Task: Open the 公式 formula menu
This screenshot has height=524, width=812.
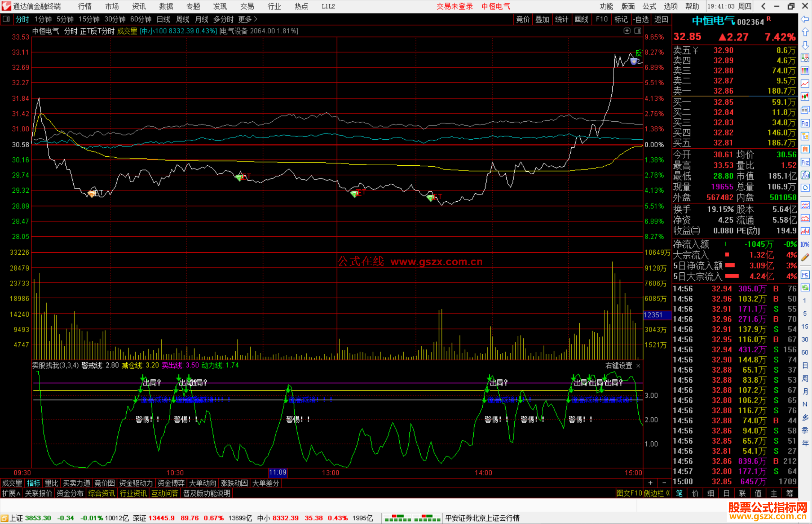Action: click(x=649, y=6)
